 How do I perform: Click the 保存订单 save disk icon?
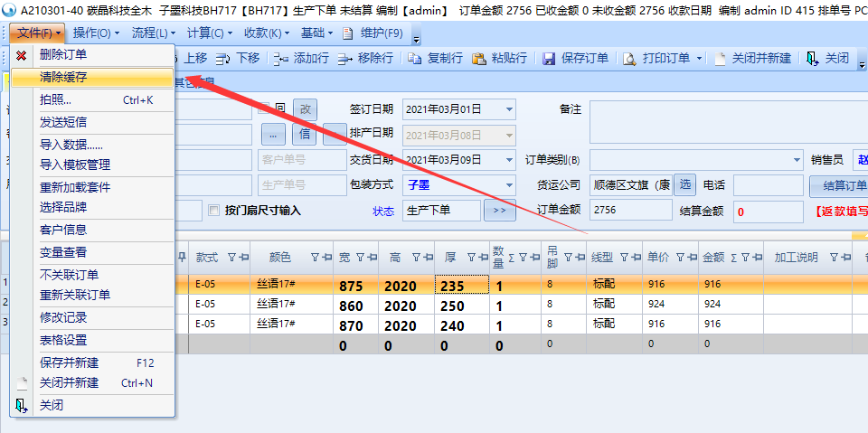(x=549, y=59)
